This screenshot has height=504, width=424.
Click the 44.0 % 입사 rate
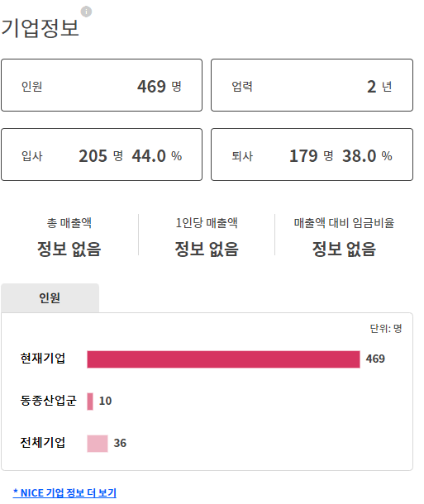pyautogui.click(x=157, y=156)
